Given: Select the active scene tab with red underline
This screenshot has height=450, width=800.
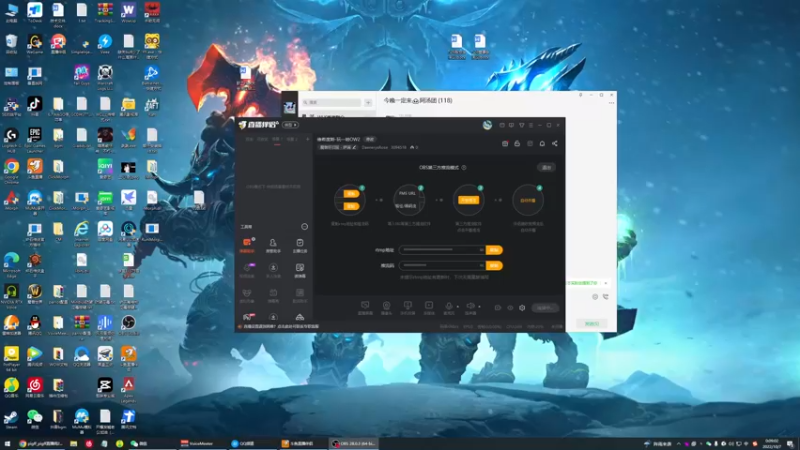Looking at the screenshot, I should coord(277,139).
